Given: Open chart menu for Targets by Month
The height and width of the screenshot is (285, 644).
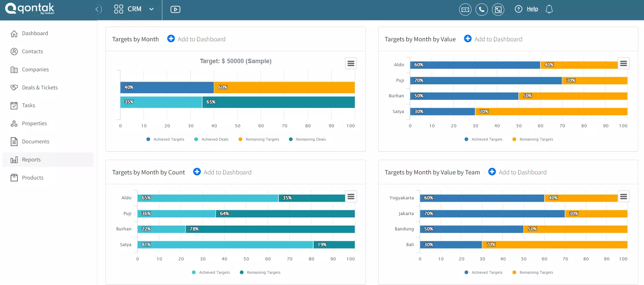Looking at the screenshot, I should [351, 63].
